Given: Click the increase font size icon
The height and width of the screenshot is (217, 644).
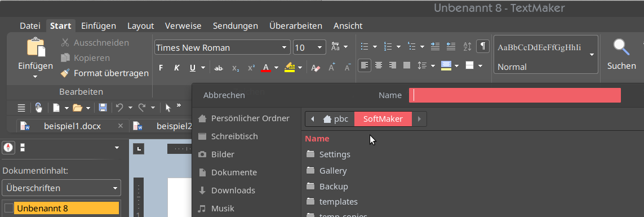Looking at the screenshot, I should coord(332,68).
